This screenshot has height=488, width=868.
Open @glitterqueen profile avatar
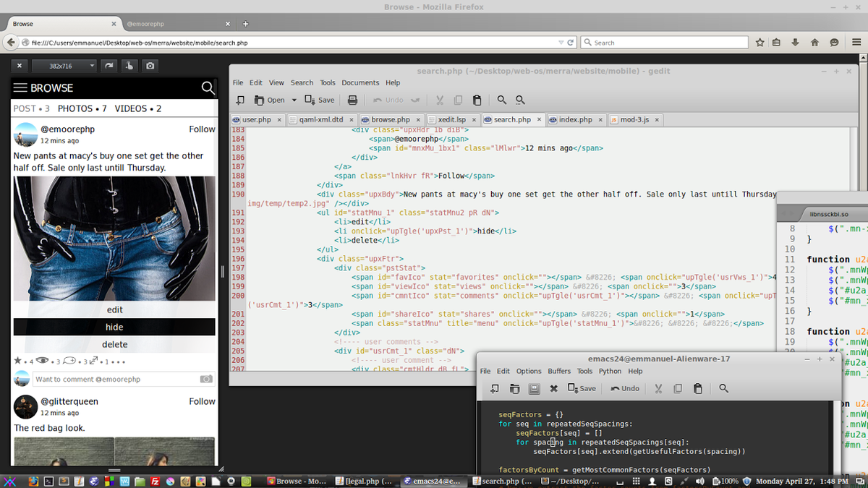point(25,407)
